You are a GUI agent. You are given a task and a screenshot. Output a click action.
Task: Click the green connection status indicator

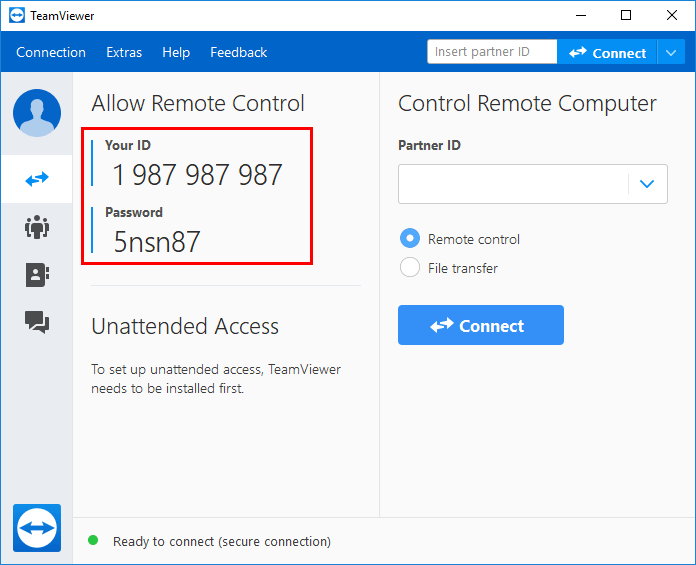[93, 540]
